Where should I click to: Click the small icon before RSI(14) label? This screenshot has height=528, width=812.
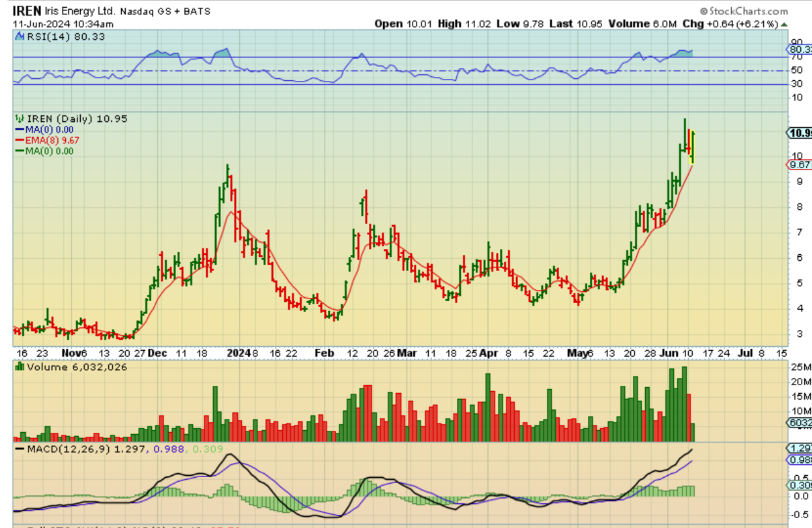pyautogui.click(x=18, y=36)
